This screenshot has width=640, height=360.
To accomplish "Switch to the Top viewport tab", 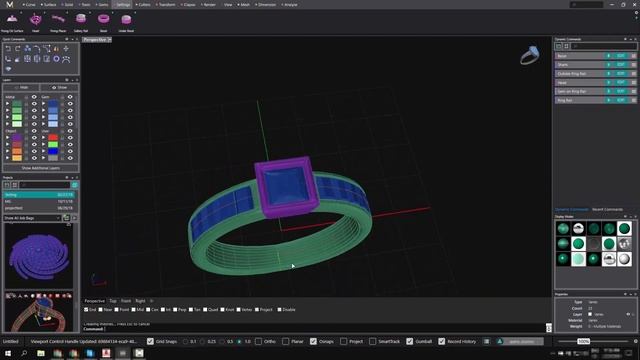I will pyautogui.click(x=113, y=301).
